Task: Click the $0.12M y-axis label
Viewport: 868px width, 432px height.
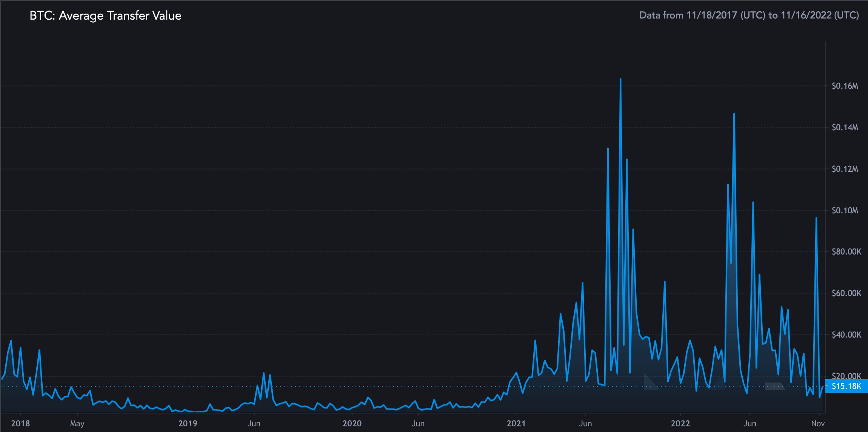Action: click(845, 169)
